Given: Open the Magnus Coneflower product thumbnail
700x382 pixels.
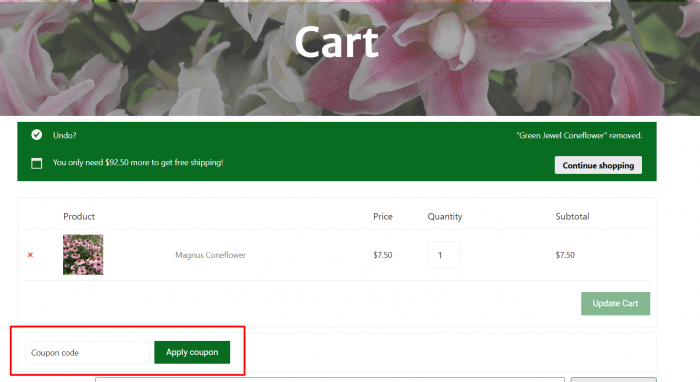Looking at the screenshot, I should click(83, 255).
